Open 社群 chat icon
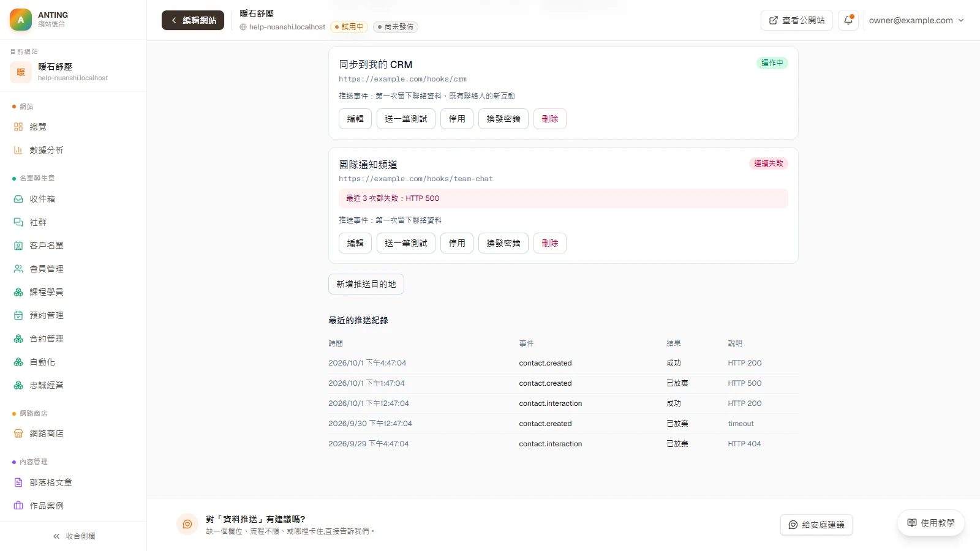980x551 pixels. [18, 222]
